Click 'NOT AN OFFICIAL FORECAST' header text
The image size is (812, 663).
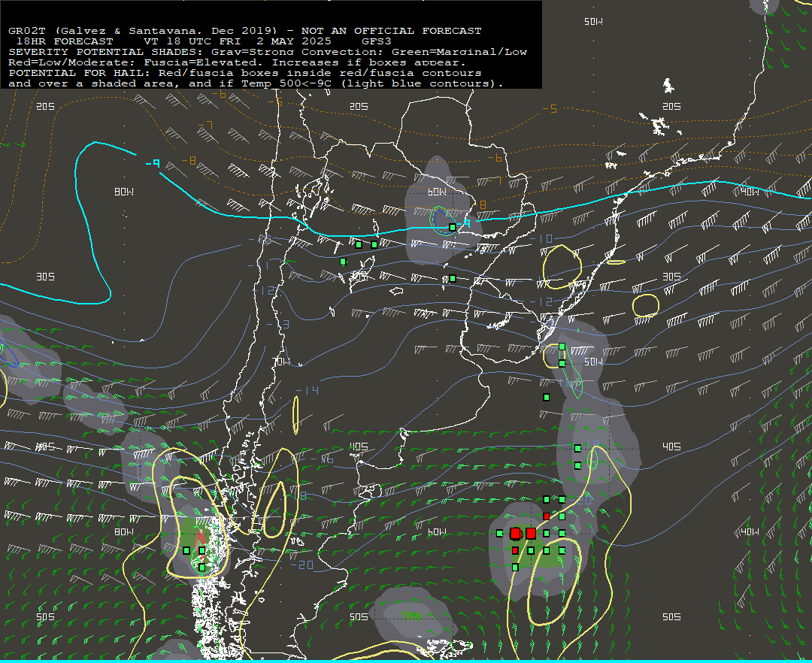point(391,31)
